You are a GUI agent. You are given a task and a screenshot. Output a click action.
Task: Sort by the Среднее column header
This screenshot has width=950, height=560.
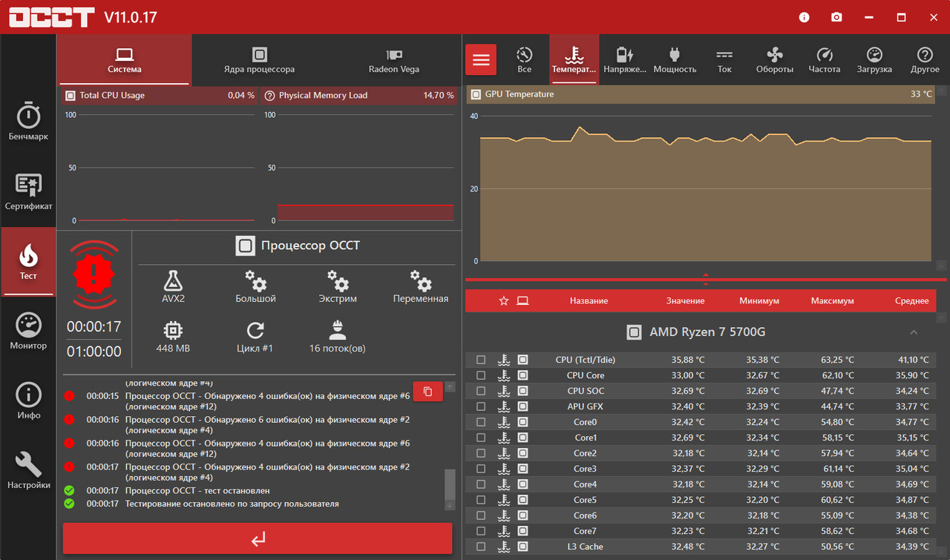click(911, 300)
